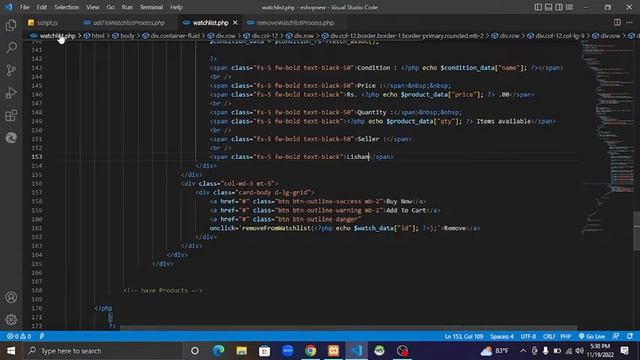Open Source Control view
Image resolution: width=640 pixels, height=360 pixels.
[x=11, y=70]
